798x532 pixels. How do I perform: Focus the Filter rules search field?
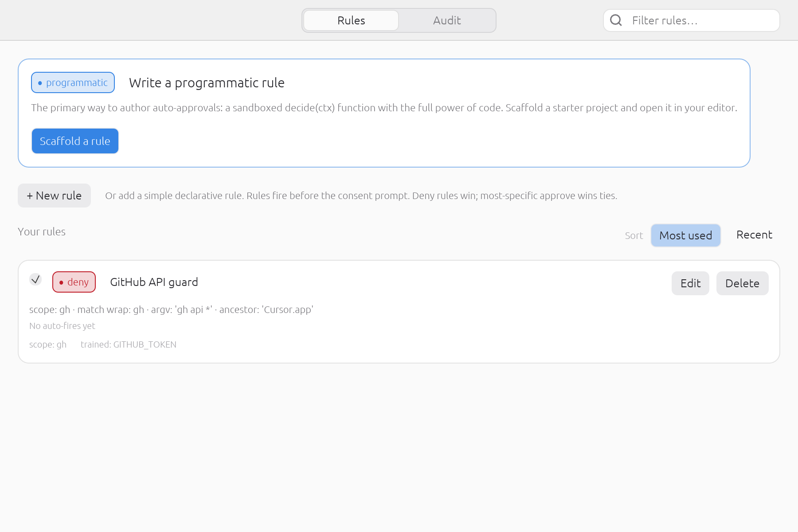coord(692,20)
